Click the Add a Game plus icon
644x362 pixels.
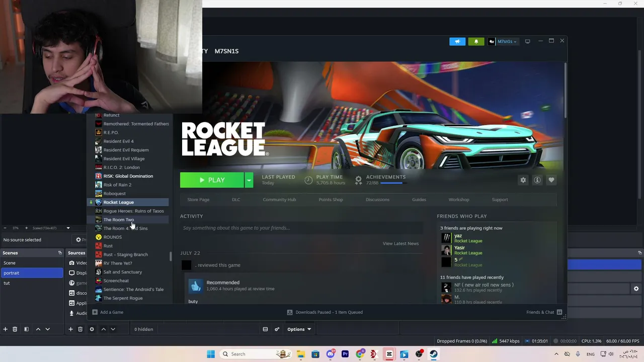coord(95,312)
